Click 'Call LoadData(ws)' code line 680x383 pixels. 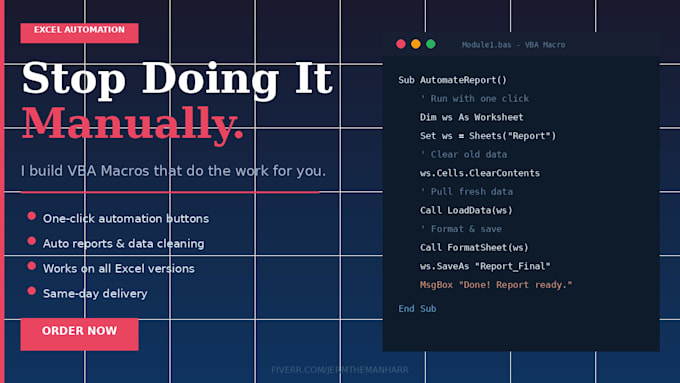(466, 210)
